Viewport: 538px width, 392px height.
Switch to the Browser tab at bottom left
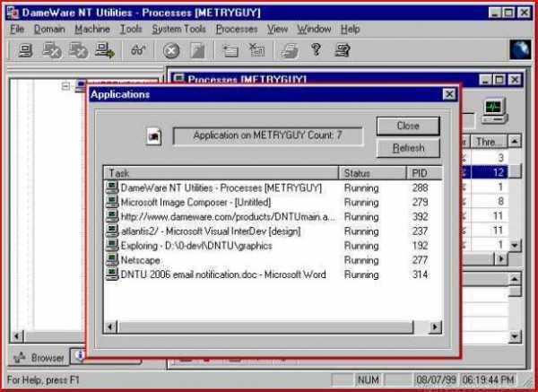39,358
